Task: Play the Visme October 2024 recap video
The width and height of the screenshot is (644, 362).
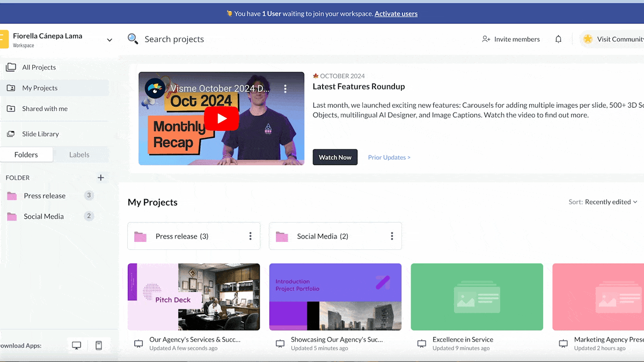Action: tap(221, 119)
